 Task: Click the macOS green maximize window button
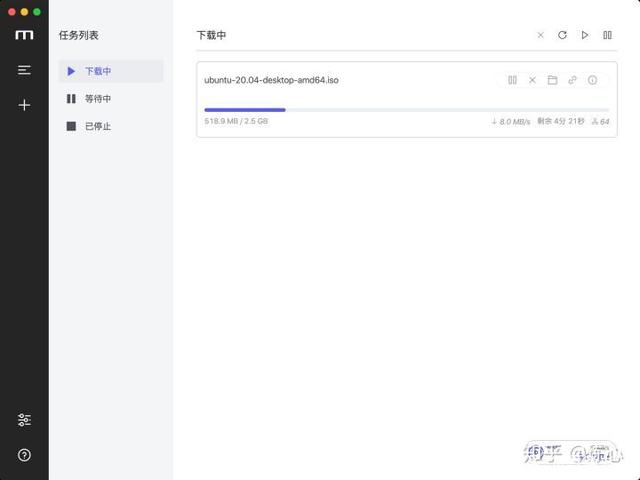(x=37, y=11)
